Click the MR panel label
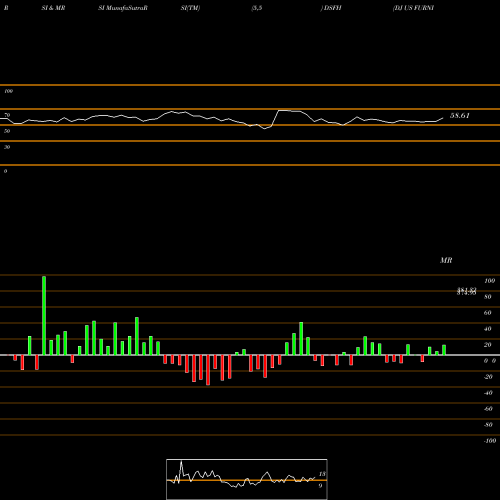Screen dimensions: 500x500 click(446, 260)
